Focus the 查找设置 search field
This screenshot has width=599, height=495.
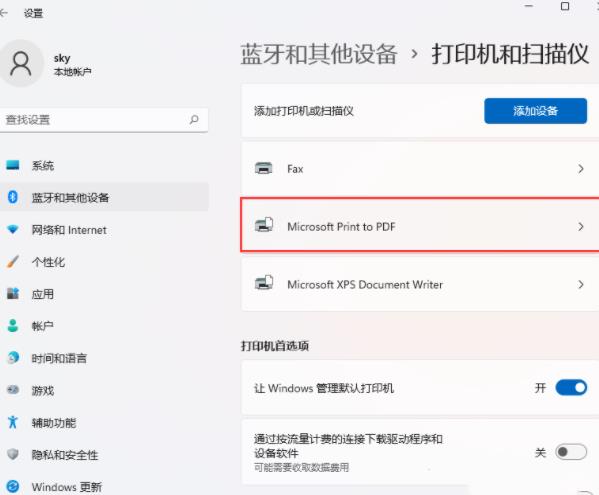pos(104,120)
